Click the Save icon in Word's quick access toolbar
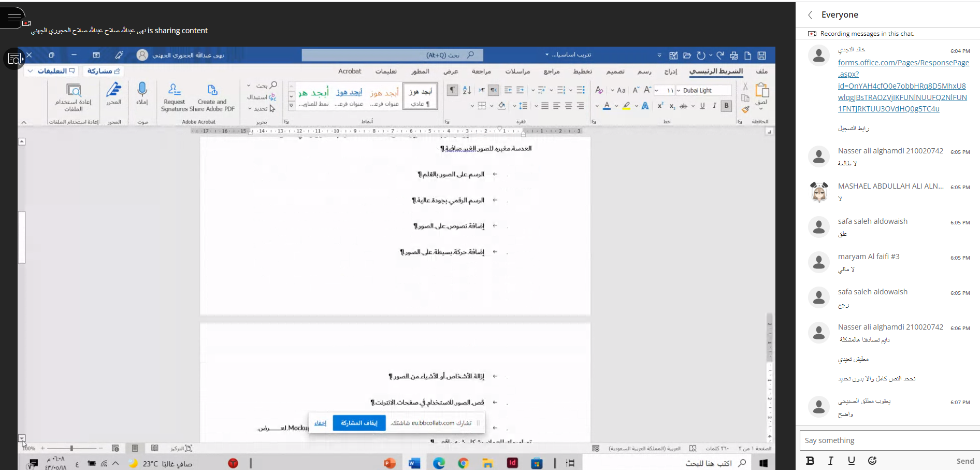980x470 pixels. point(761,55)
